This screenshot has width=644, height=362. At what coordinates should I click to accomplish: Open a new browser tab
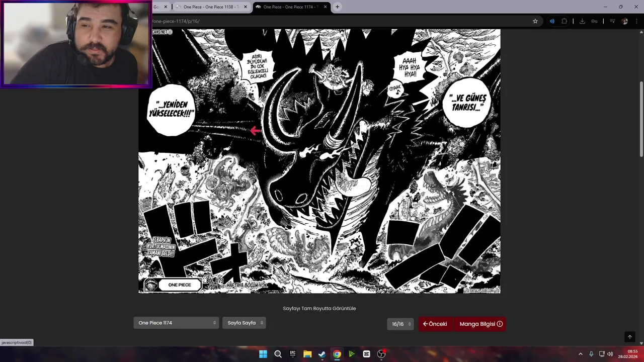pyautogui.click(x=337, y=7)
